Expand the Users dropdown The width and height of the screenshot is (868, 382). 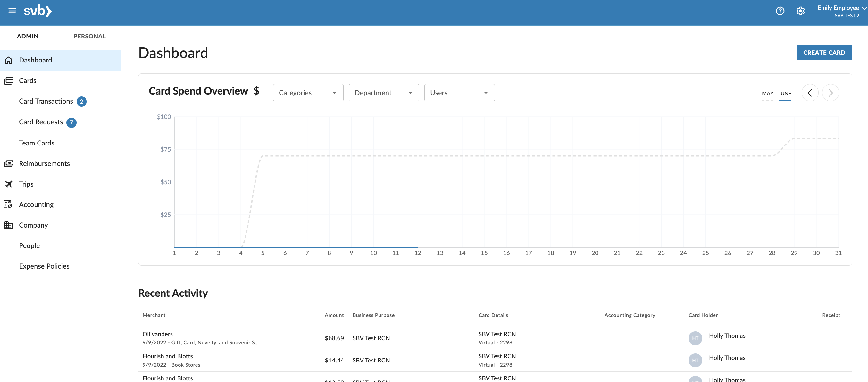[x=459, y=93]
